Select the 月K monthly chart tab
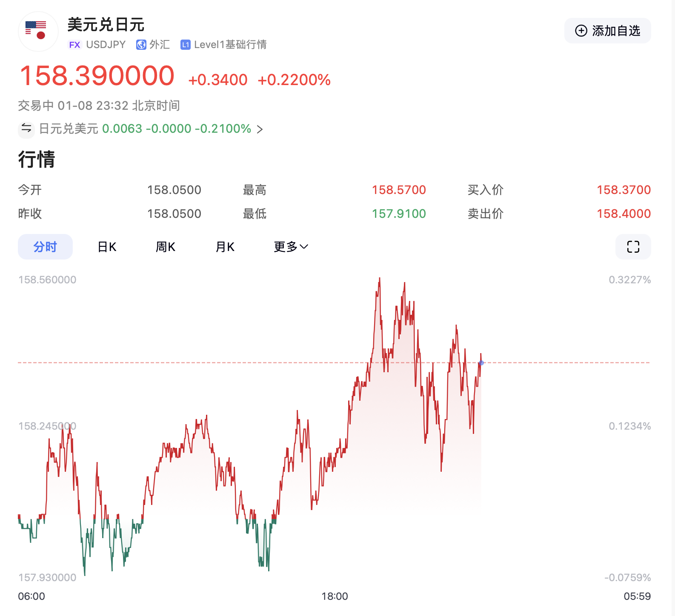The image size is (675, 616). point(225,247)
